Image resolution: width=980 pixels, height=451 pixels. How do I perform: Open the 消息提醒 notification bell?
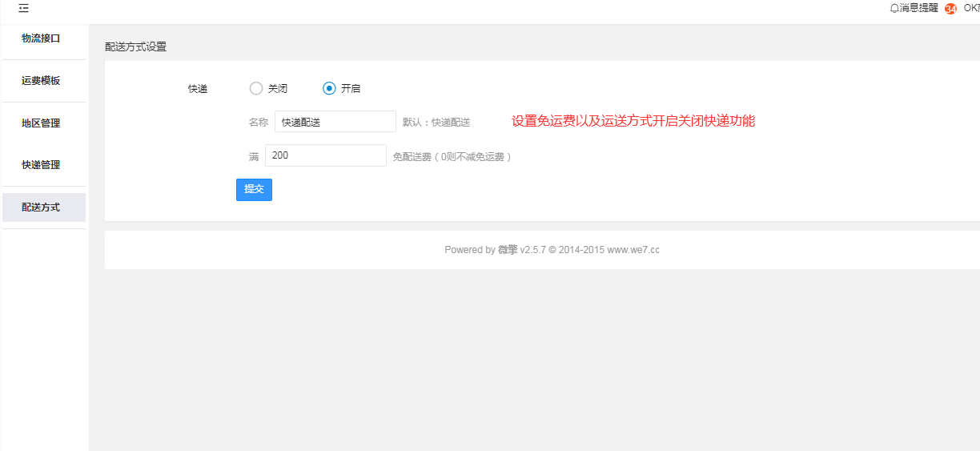point(914,8)
